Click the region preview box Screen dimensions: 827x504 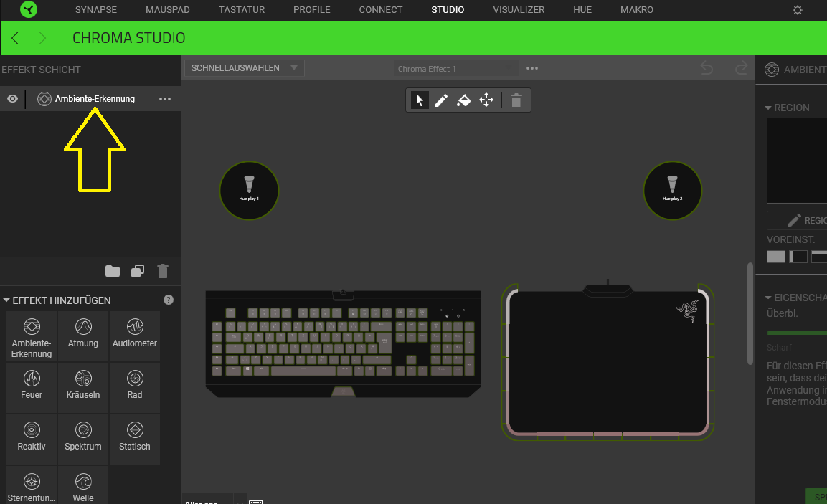tap(797, 161)
